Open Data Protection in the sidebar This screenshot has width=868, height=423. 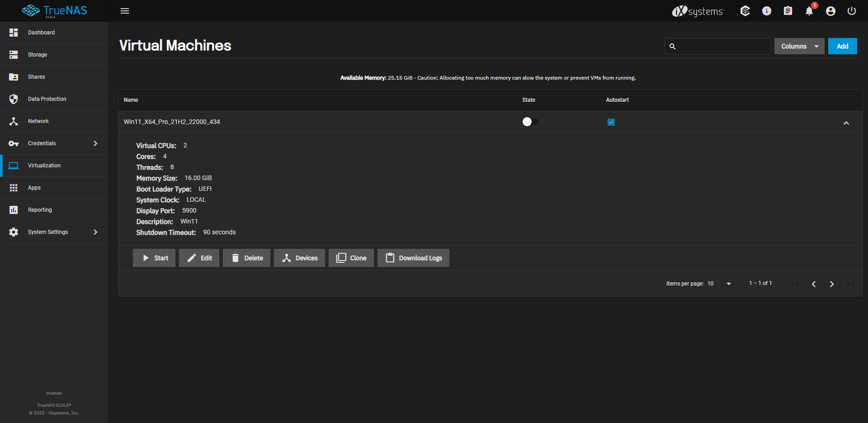pos(54,99)
